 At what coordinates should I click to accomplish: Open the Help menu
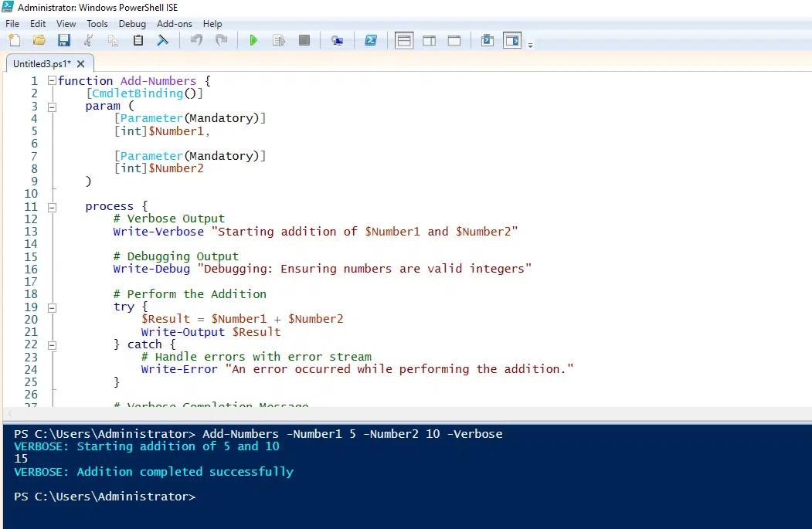(212, 24)
